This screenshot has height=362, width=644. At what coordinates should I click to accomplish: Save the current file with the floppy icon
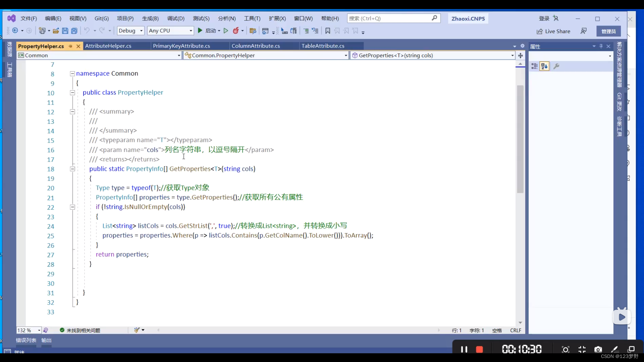[65, 31]
